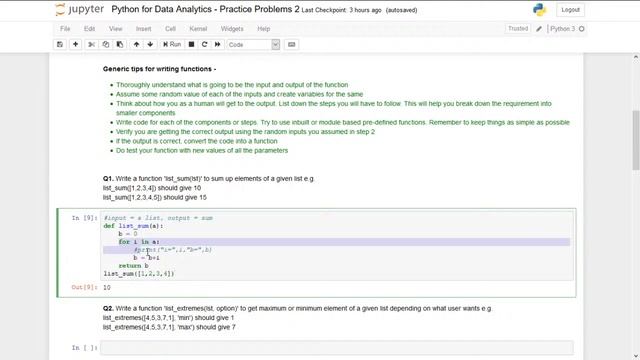Click the 'Verify you are getting' bullet tip
This screenshot has height=360, width=640.
[x=245, y=132]
